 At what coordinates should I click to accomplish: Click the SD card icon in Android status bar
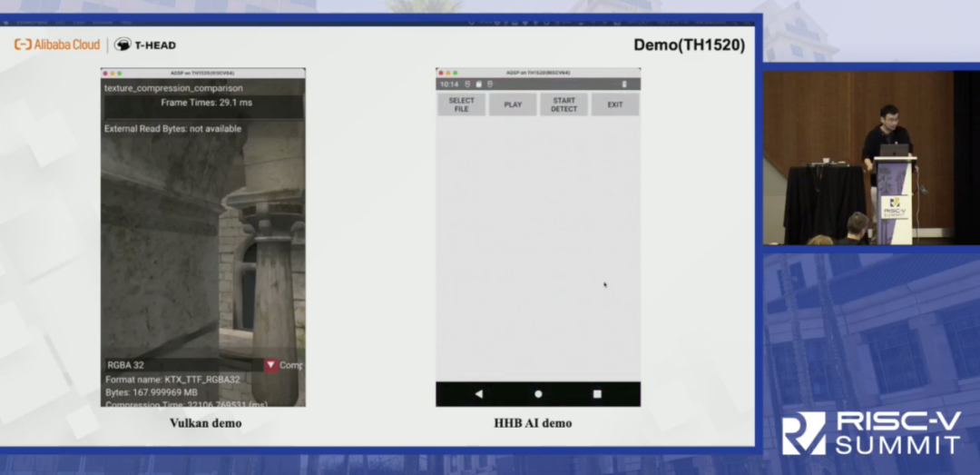(479, 84)
